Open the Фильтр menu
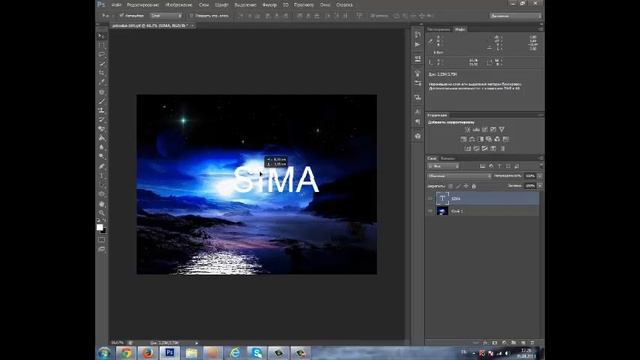Image resolution: width=640 pixels, height=360 pixels. click(x=269, y=5)
